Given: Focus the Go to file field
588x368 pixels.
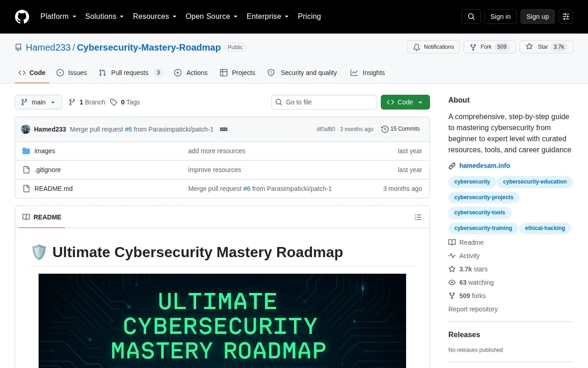Looking at the screenshot, I should pyautogui.click(x=324, y=102).
